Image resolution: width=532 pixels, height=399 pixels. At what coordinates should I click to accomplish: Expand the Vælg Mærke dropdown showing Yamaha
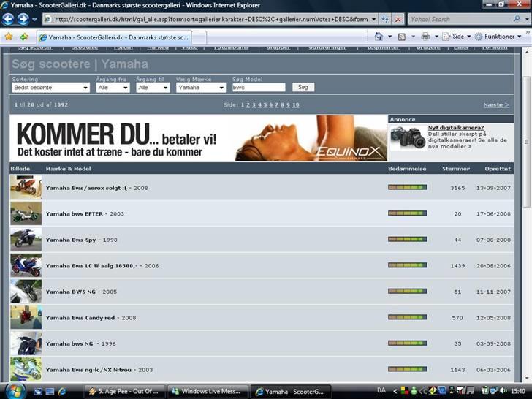tap(201, 87)
